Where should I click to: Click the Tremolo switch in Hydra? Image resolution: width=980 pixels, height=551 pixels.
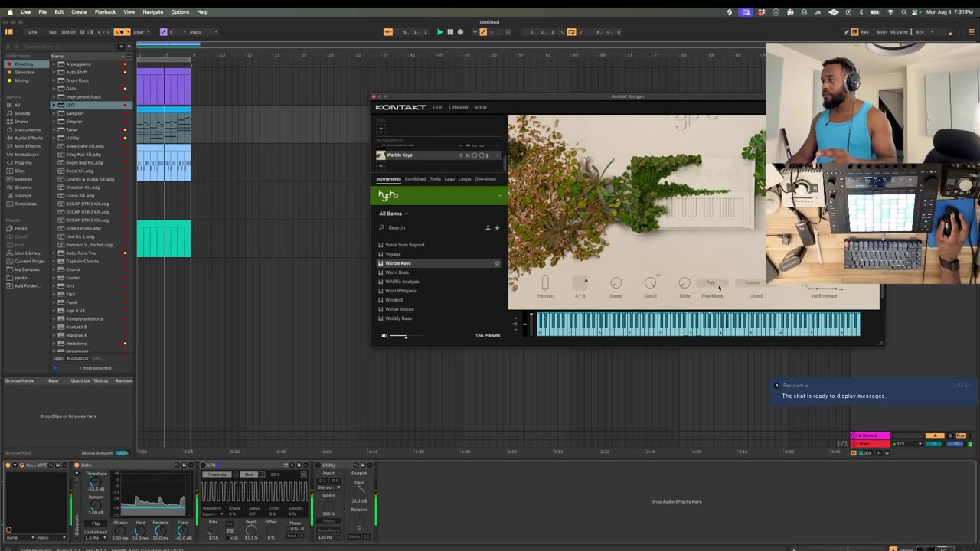545,283
